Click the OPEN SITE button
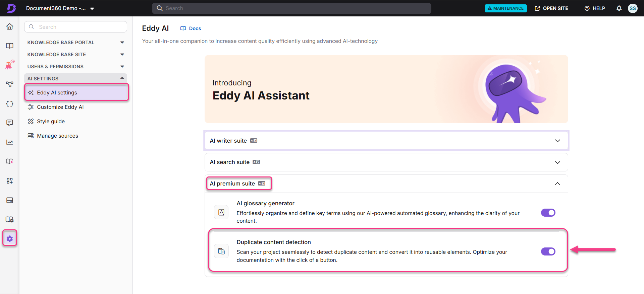 (x=551, y=8)
